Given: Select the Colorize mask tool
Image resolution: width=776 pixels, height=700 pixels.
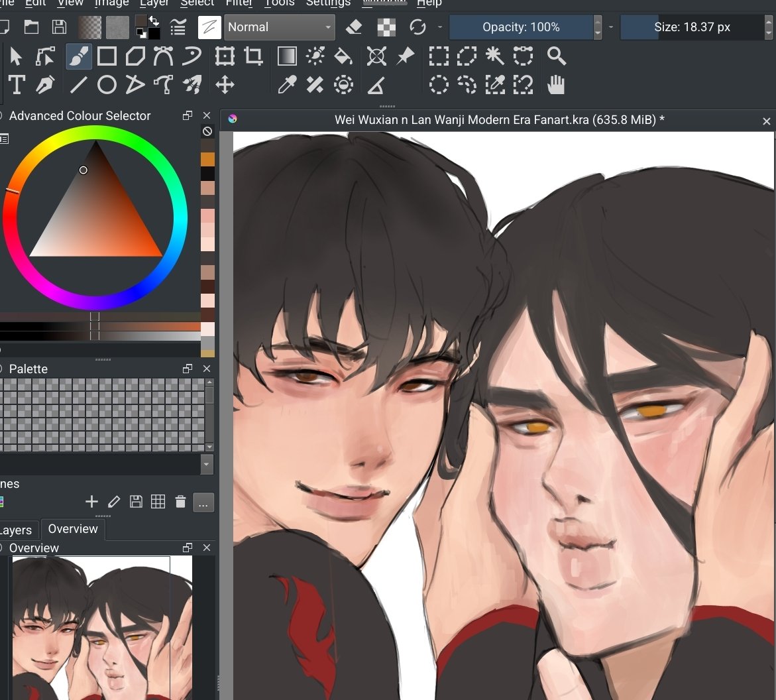Looking at the screenshot, I should click(x=315, y=56).
